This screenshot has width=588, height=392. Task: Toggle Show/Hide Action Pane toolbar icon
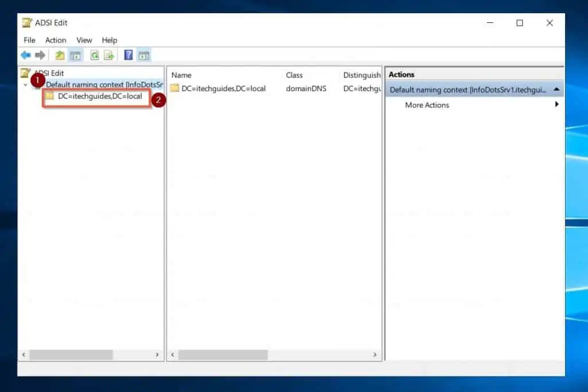[x=144, y=56]
